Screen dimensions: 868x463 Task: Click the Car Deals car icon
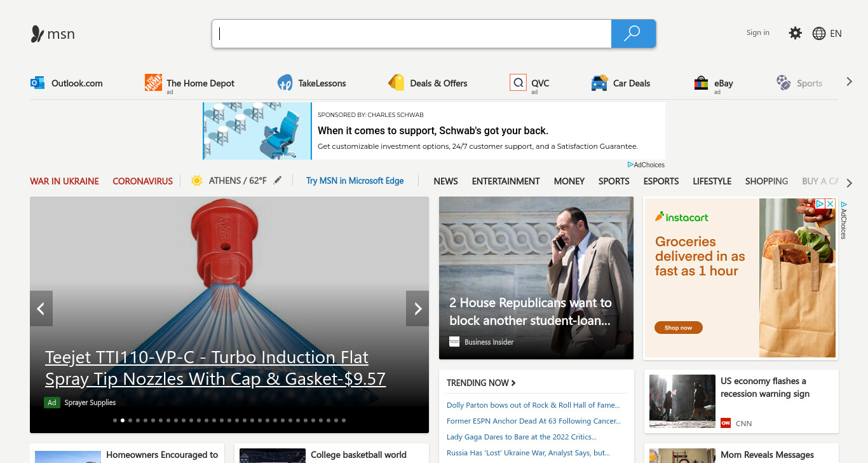[x=599, y=83]
